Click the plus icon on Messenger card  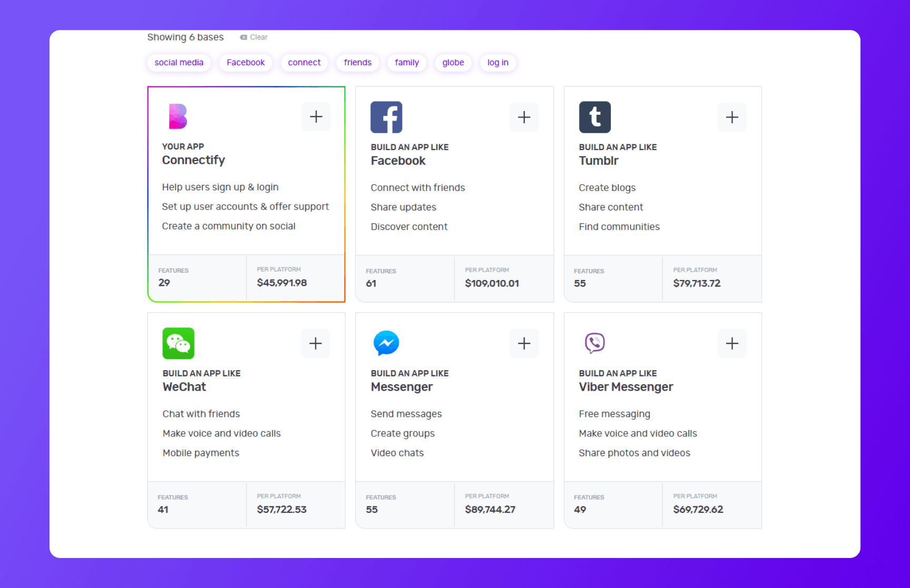tap(524, 344)
